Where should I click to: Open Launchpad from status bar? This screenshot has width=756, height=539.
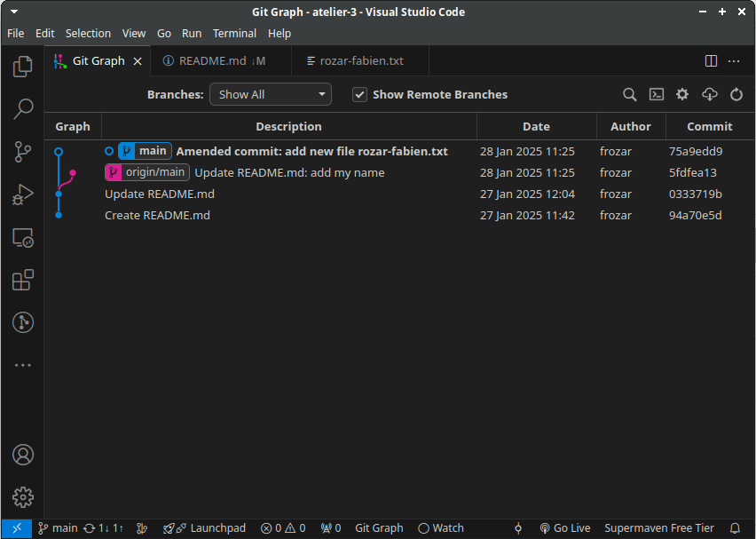tap(204, 528)
